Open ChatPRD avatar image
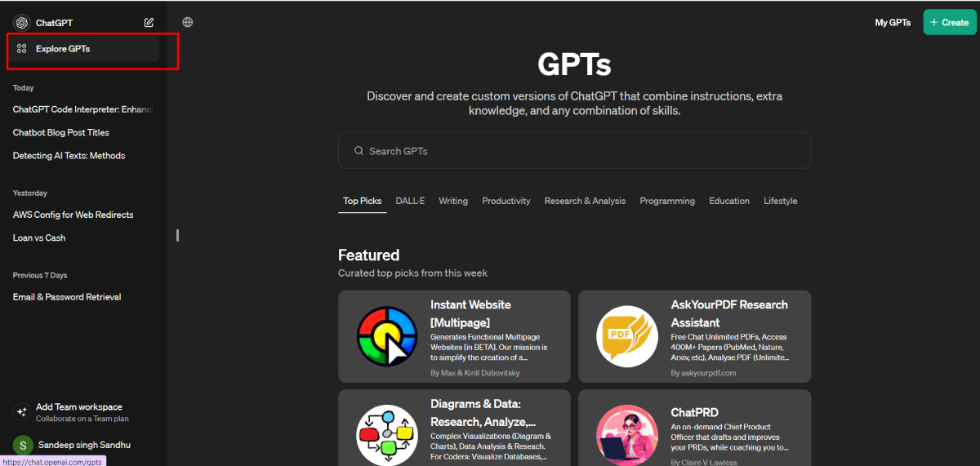980x466 pixels. point(627,435)
